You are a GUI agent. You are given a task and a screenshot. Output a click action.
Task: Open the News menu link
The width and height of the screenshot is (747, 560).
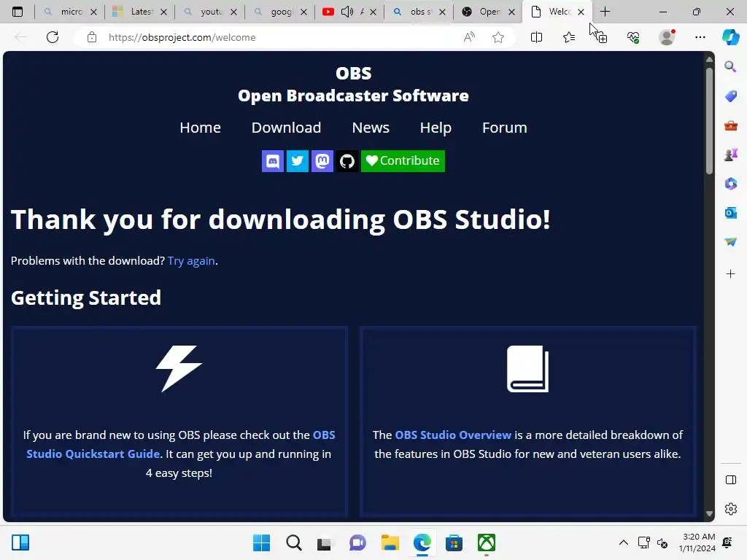[x=371, y=128]
